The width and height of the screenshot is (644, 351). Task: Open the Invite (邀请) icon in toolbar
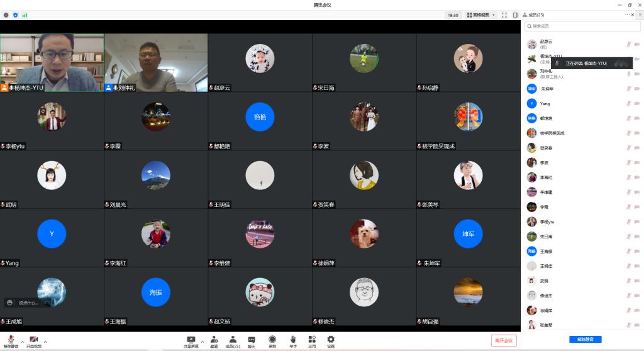tap(214, 340)
